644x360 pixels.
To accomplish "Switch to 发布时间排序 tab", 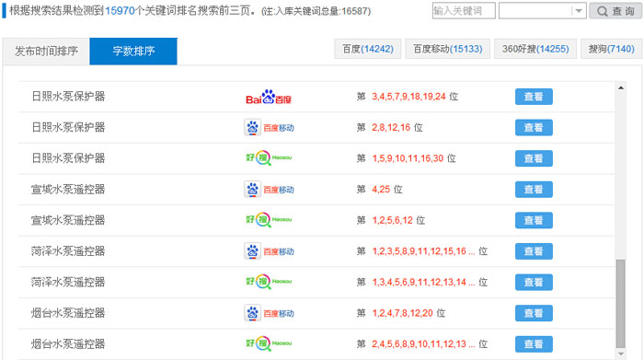I will (46, 52).
